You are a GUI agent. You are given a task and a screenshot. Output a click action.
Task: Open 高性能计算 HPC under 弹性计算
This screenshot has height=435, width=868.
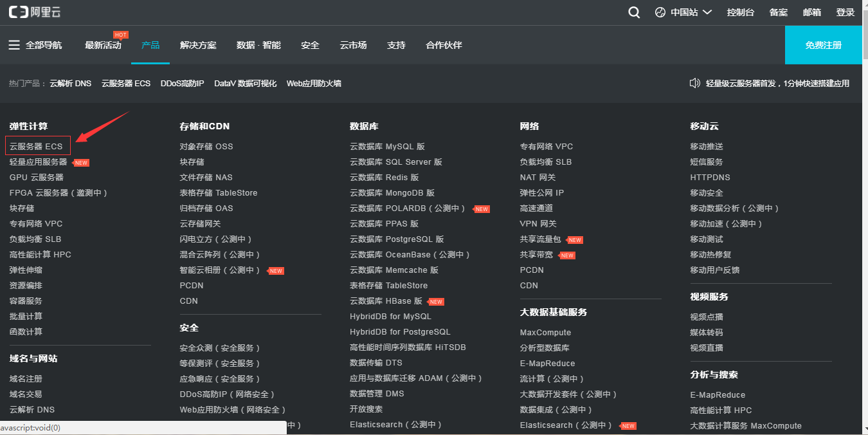pos(41,255)
